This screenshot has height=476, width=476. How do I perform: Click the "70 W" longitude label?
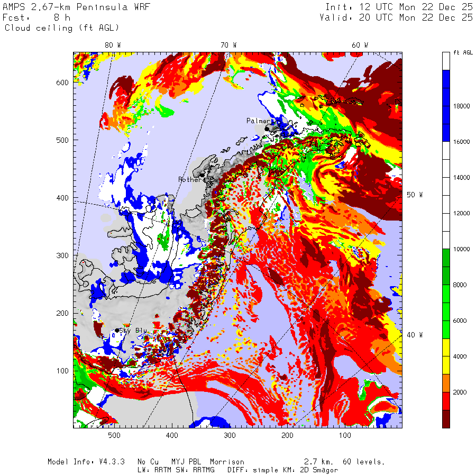tap(228, 45)
